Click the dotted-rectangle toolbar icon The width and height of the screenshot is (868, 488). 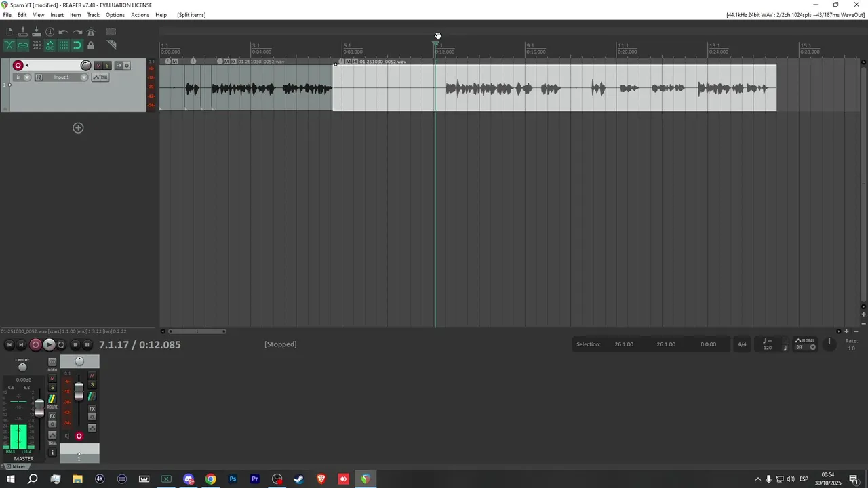[111, 32]
